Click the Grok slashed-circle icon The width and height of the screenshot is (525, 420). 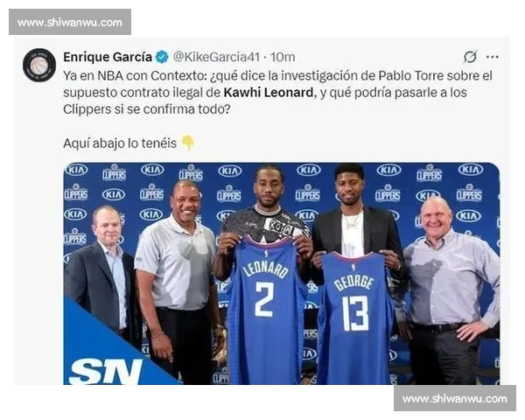470,57
